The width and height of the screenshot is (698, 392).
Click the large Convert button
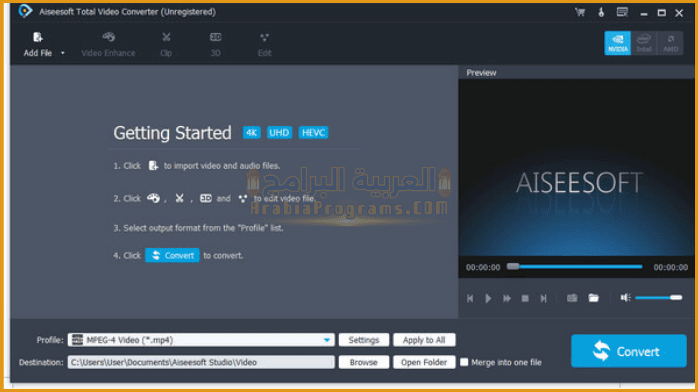629,351
